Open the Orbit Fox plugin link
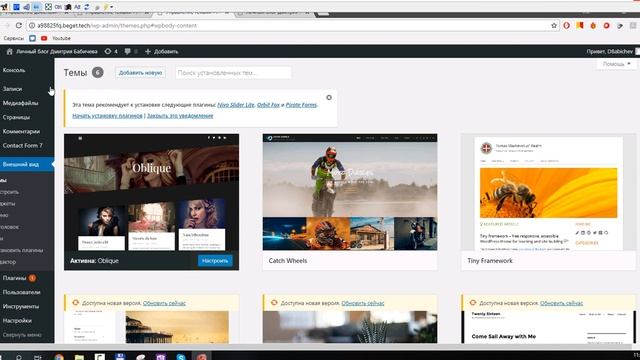The width and height of the screenshot is (640, 360). [x=268, y=105]
